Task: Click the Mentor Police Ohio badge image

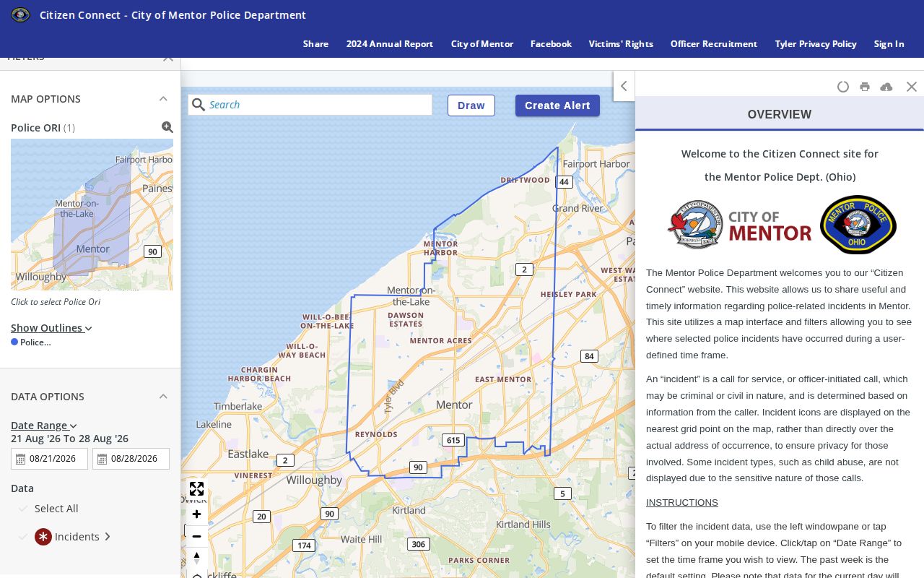Action: point(858,225)
